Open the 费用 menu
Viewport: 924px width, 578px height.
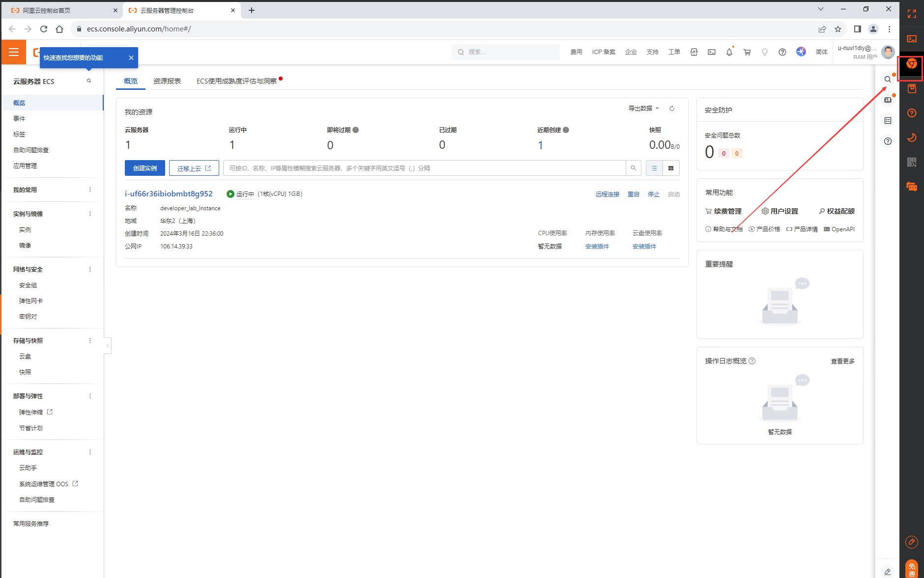pos(577,52)
